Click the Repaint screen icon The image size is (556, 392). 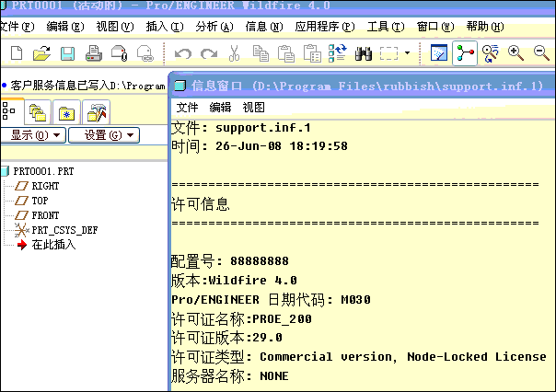439,53
